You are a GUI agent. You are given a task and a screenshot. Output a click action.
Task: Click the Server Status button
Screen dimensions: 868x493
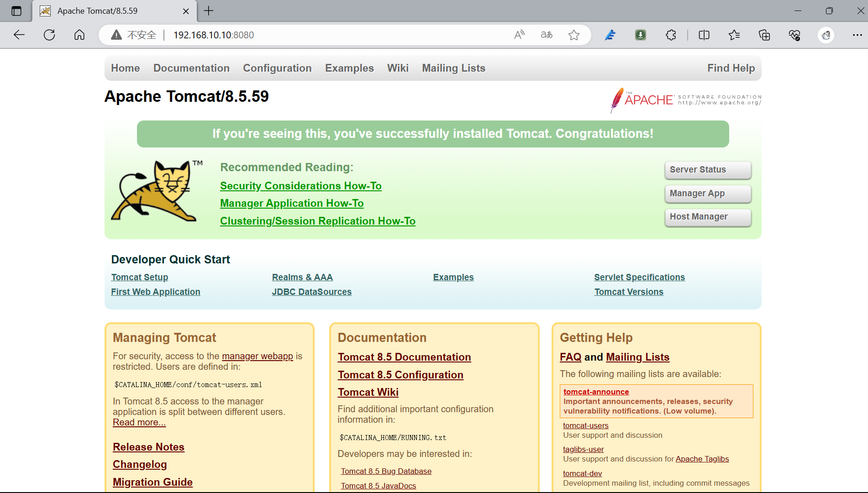(x=708, y=170)
